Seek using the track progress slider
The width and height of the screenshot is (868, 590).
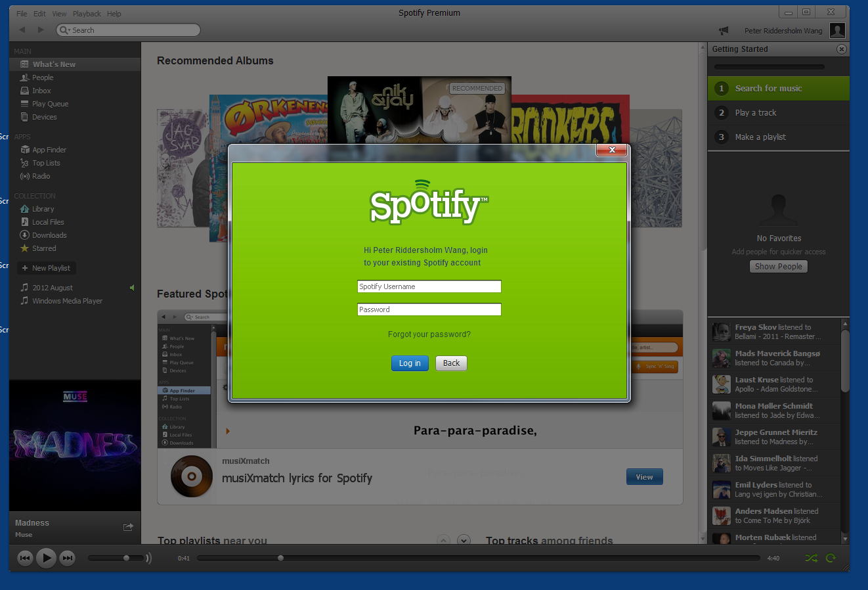478,558
